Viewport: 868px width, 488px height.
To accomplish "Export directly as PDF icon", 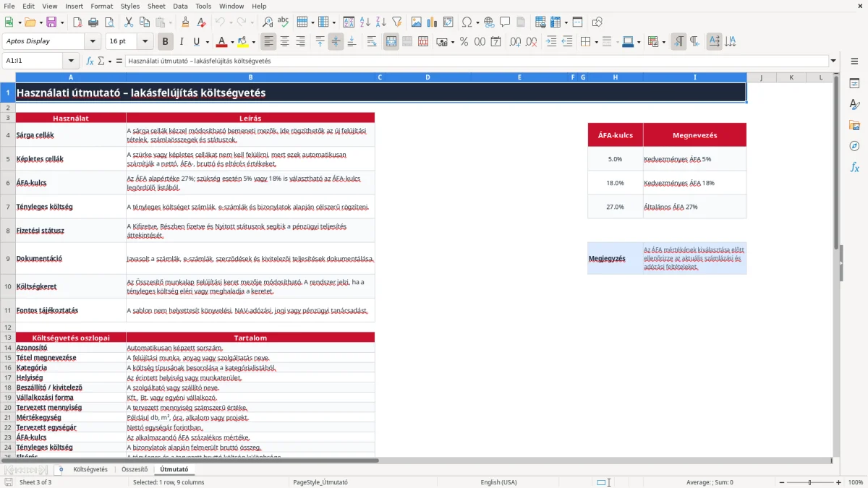I will point(77,22).
